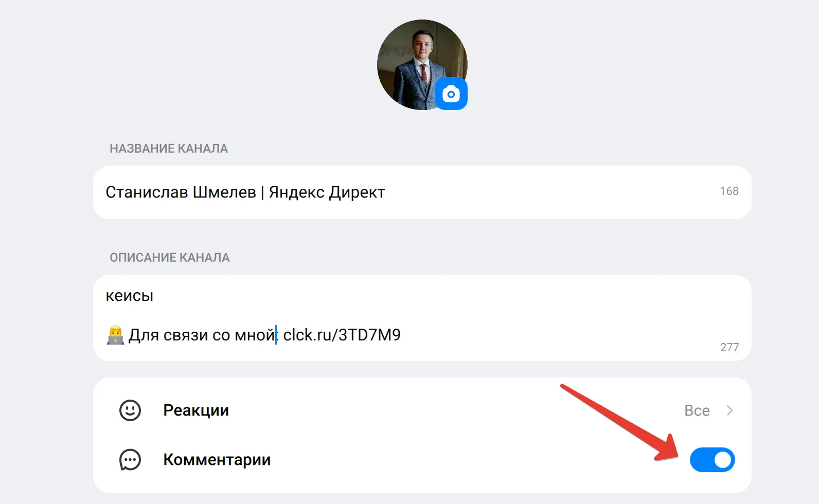The width and height of the screenshot is (819, 504).
Task: Edit the channel description field
Action: coord(422,318)
